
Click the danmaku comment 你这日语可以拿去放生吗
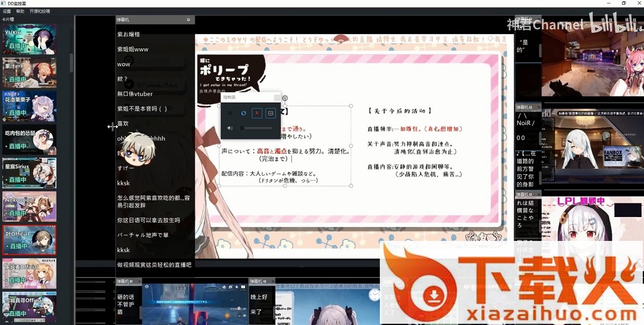tap(148, 220)
